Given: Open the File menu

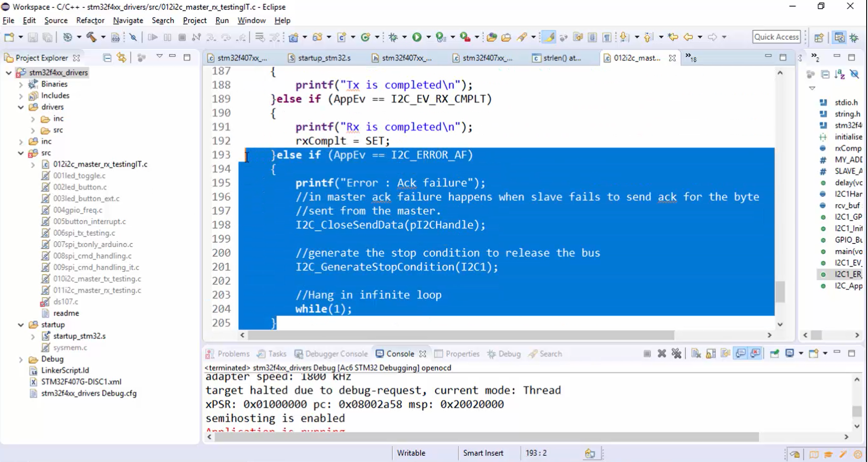Looking at the screenshot, I should [x=8, y=20].
